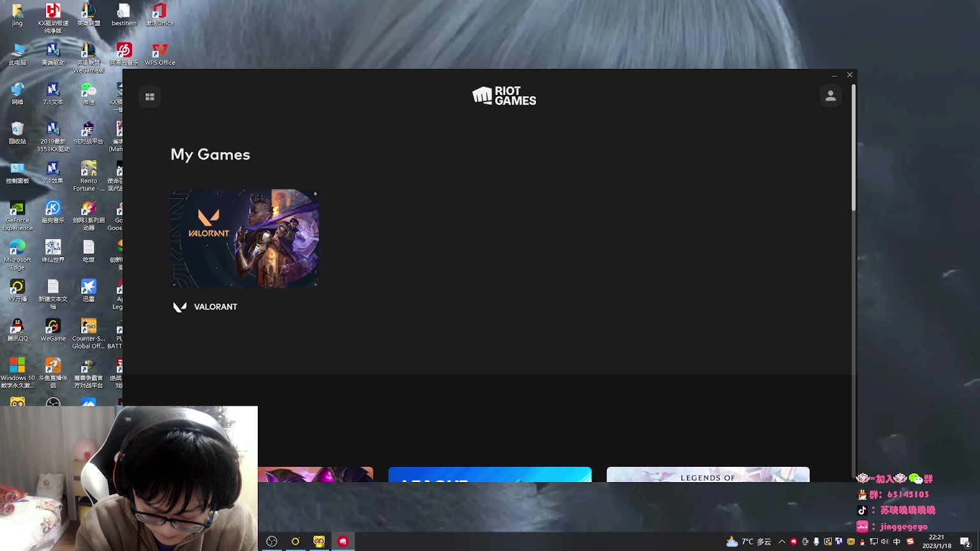Select the 微信 WeChat desktop icon
The image size is (980, 551).
(89, 94)
